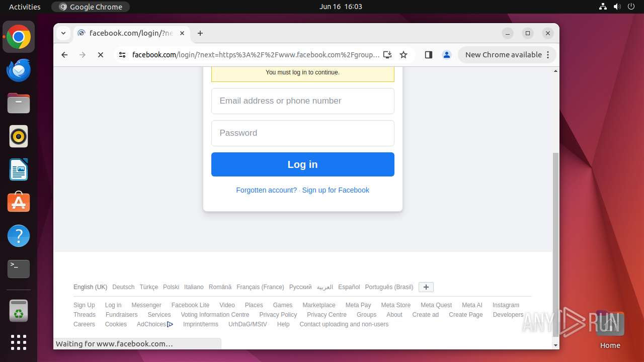Image resolution: width=644 pixels, height=362 pixels.
Task: Open the Trash icon in dock
Action: [x=19, y=311]
